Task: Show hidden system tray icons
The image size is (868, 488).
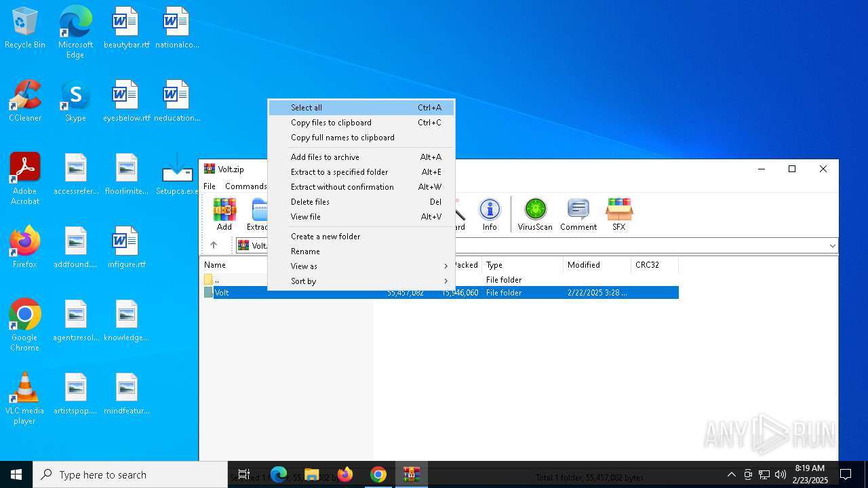Action: (731, 474)
